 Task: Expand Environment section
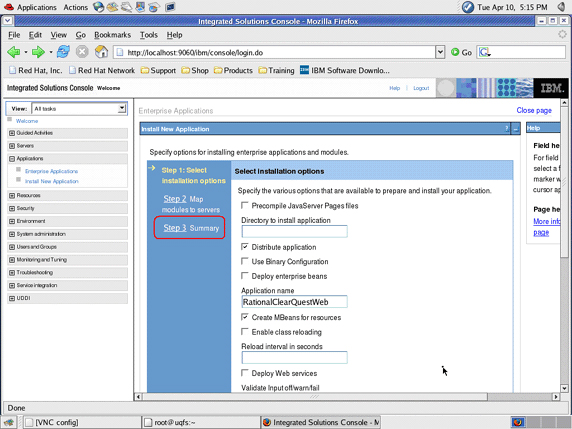click(x=12, y=221)
